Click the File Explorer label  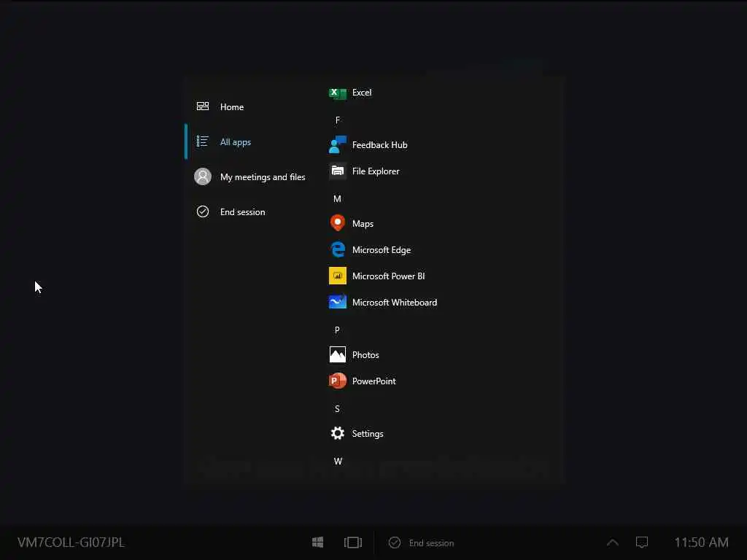376,171
